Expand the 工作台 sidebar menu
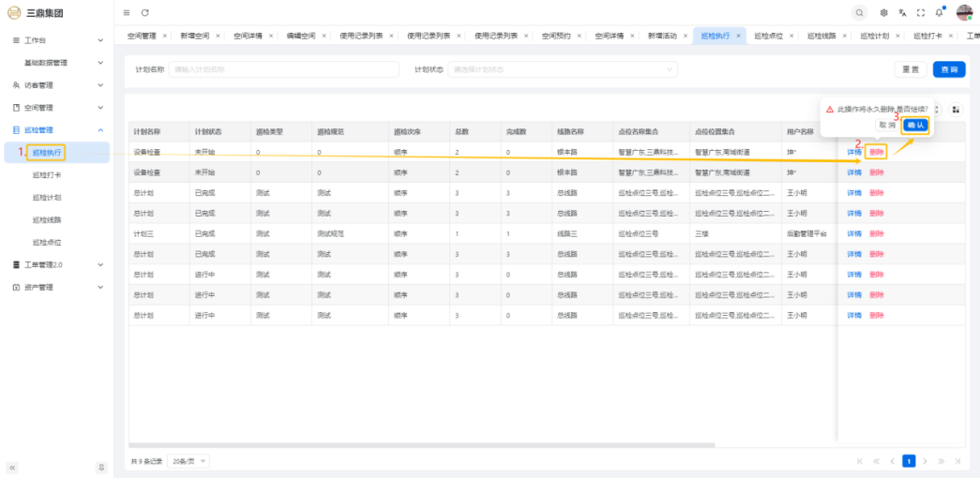 coord(58,40)
